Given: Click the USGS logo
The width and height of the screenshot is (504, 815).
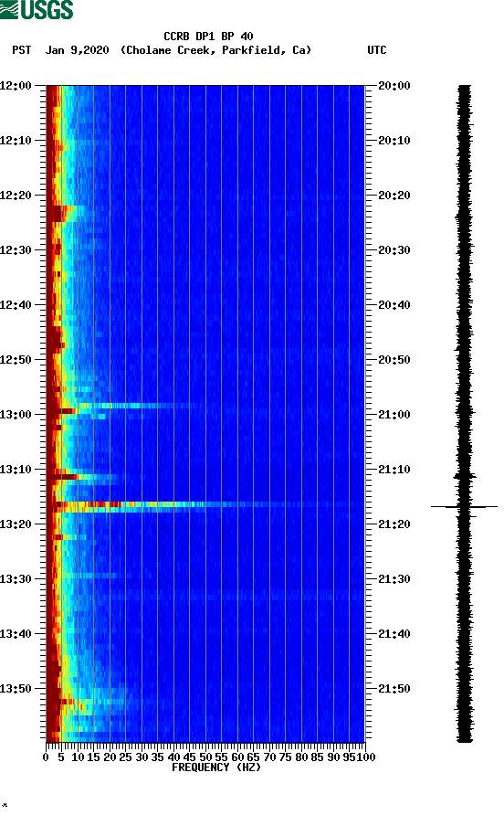Looking at the screenshot, I should (x=37, y=10).
